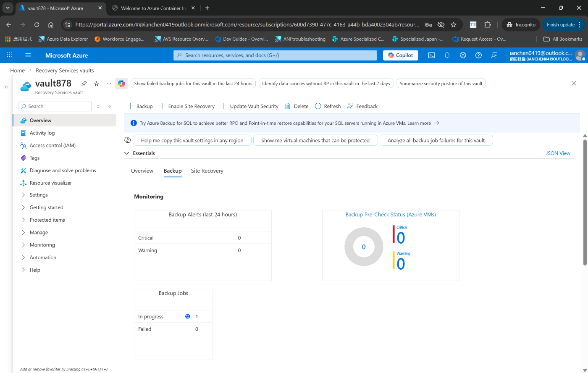Image resolution: width=588 pixels, height=373 pixels.
Task: Open the user account avatar
Action: [580, 55]
